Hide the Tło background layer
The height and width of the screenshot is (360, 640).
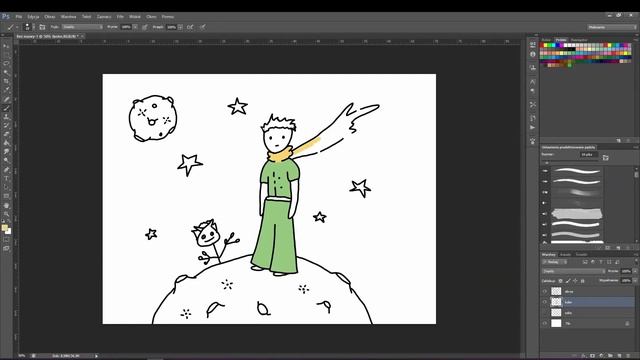pyautogui.click(x=544, y=323)
